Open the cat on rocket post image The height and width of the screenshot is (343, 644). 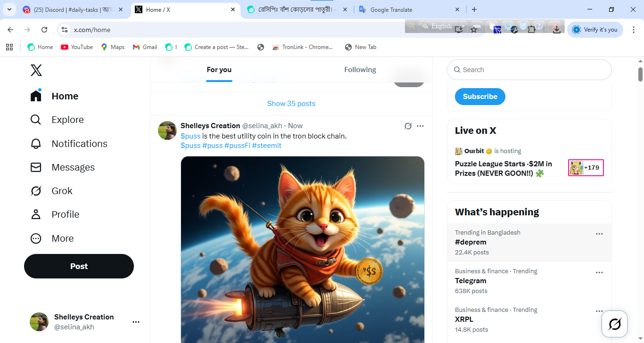(x=303, y=250)
